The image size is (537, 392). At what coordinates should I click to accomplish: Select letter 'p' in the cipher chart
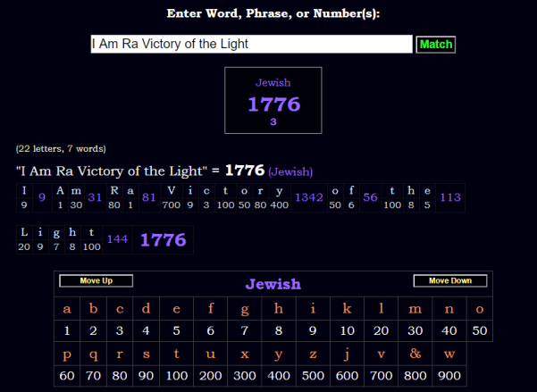click(x=67, y=353)
